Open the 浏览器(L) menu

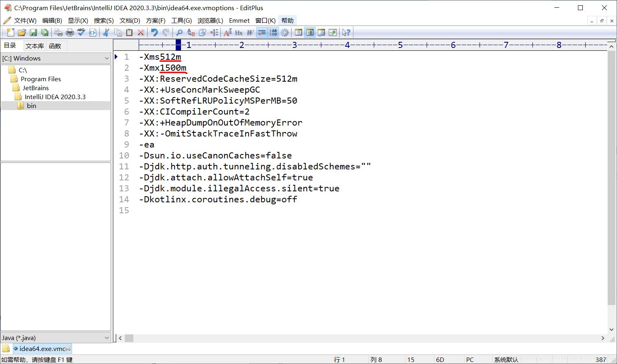[x=210, y=20]
